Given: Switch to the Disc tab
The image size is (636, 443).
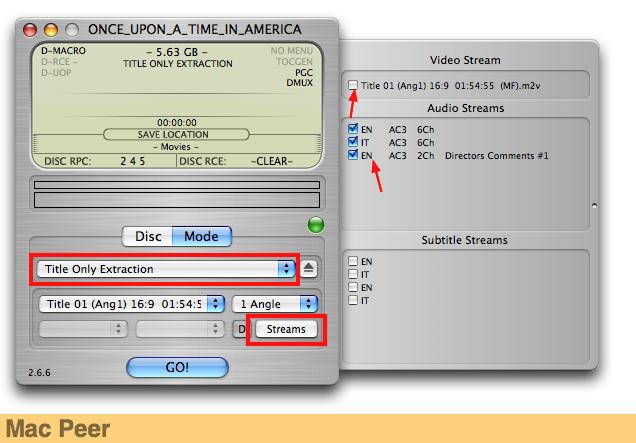Looking at the screenshot, I should (x=148, y=236).
